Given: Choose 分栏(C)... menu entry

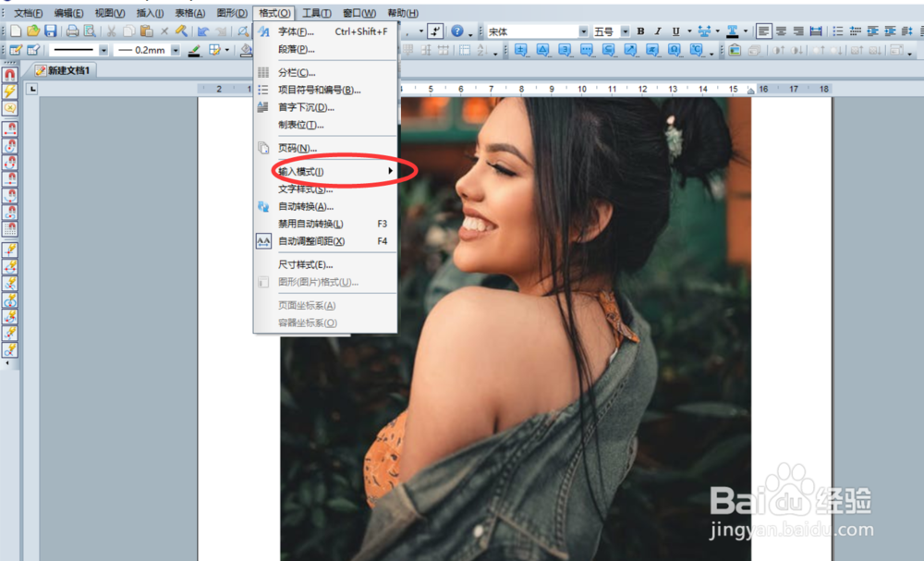Looking at the screenshot, I should tap(325, 72).
